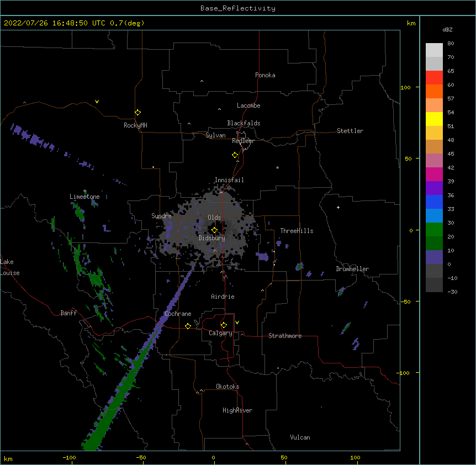Click the purple 10 dBZ color swatch

pyautogui.click(x=434, y=257)
